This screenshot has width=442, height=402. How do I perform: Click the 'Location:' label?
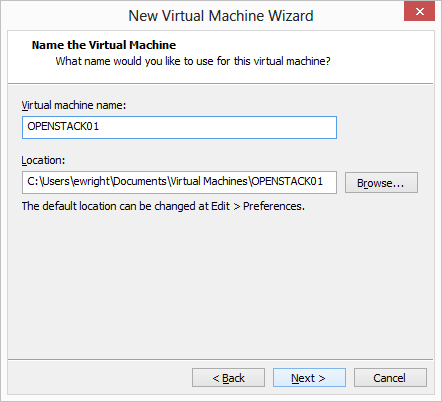43,160
